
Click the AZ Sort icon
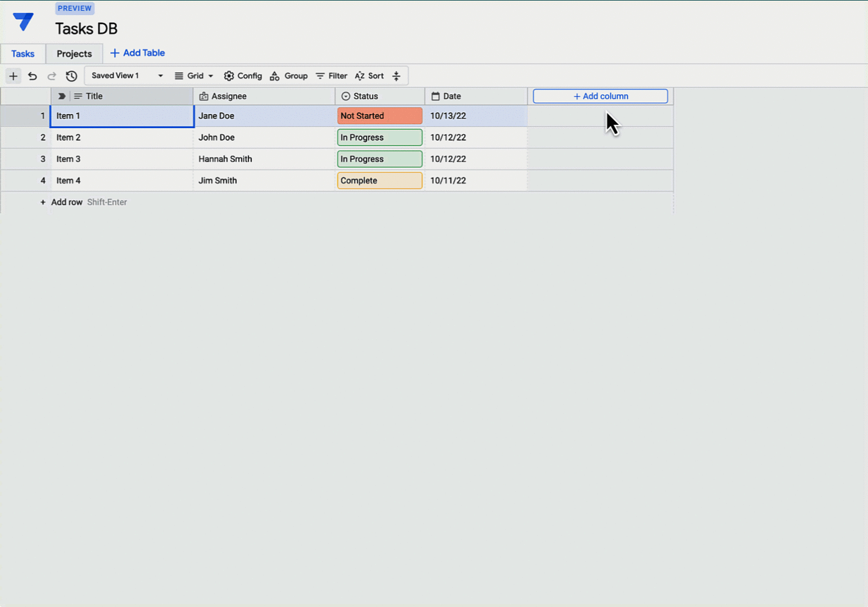(x=360, y=76)
